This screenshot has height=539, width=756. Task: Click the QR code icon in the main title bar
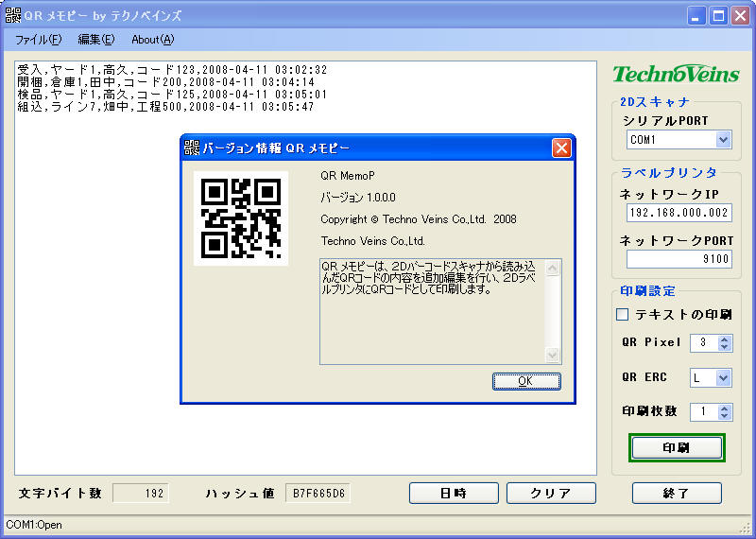point(13,15)
